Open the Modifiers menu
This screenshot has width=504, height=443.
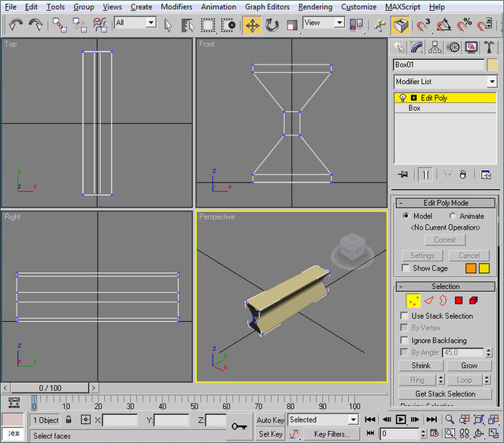176,7
